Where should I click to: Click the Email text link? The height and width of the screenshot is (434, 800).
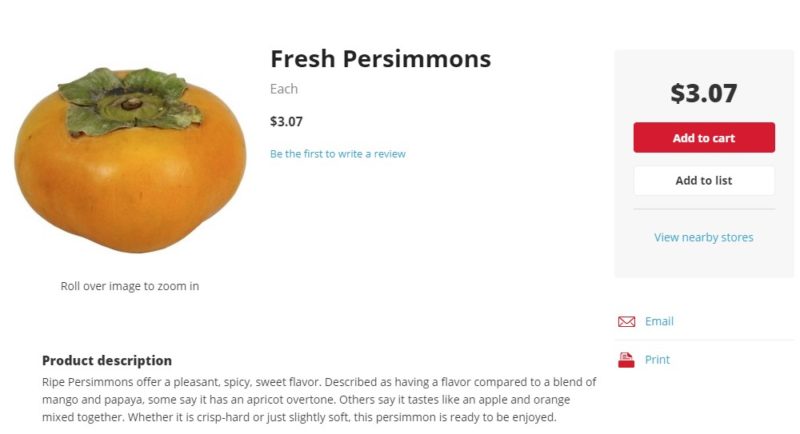[x=659, y=321]
